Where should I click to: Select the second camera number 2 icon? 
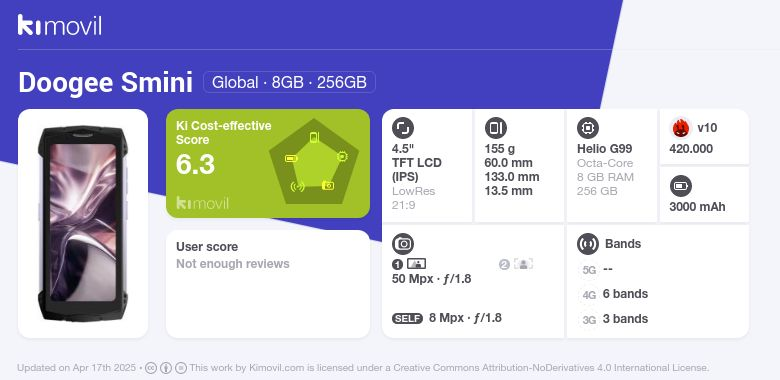click(516, 264)
